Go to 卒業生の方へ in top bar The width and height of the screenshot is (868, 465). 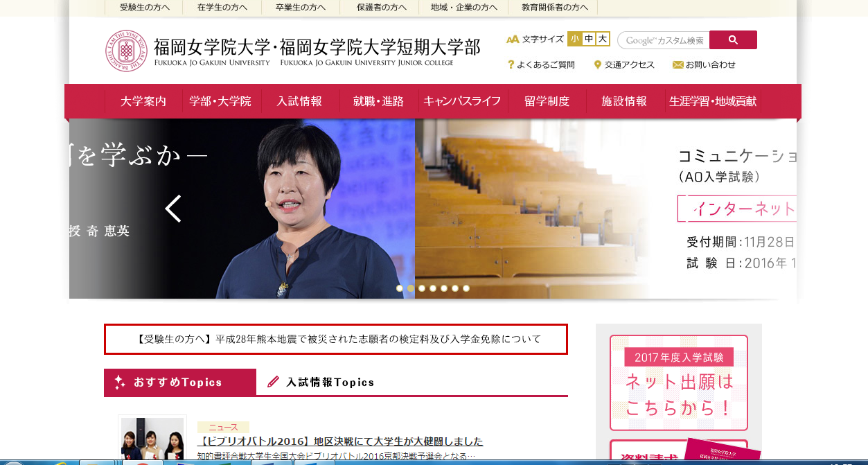pos(301,8)
